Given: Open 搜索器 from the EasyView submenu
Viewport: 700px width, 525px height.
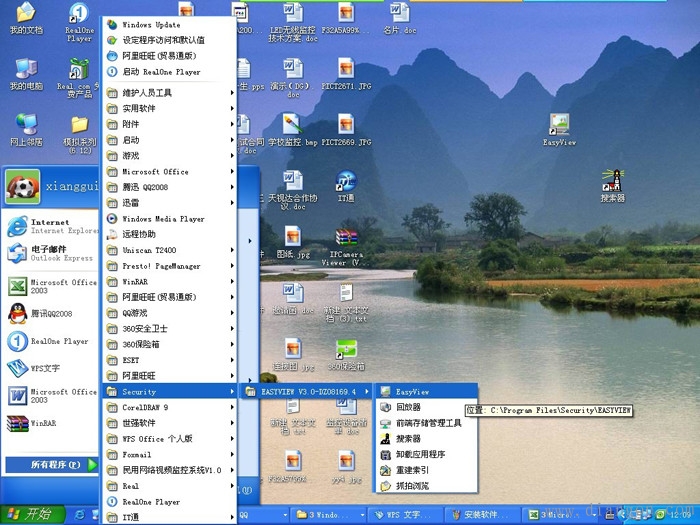Looking at the screenshot, I should click(408, 438).
